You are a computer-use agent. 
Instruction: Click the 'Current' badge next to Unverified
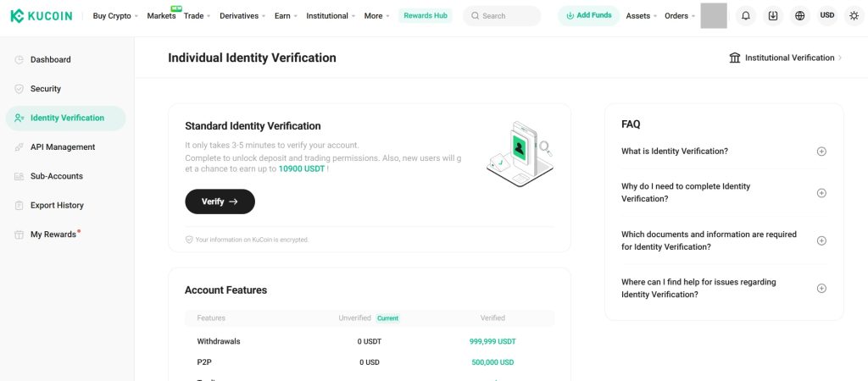[x=387, y=318]
